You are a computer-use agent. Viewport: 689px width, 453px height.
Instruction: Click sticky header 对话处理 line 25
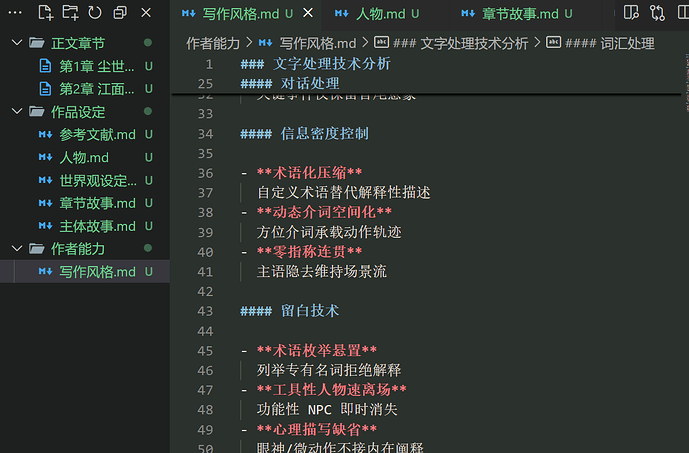coord(290,83)
